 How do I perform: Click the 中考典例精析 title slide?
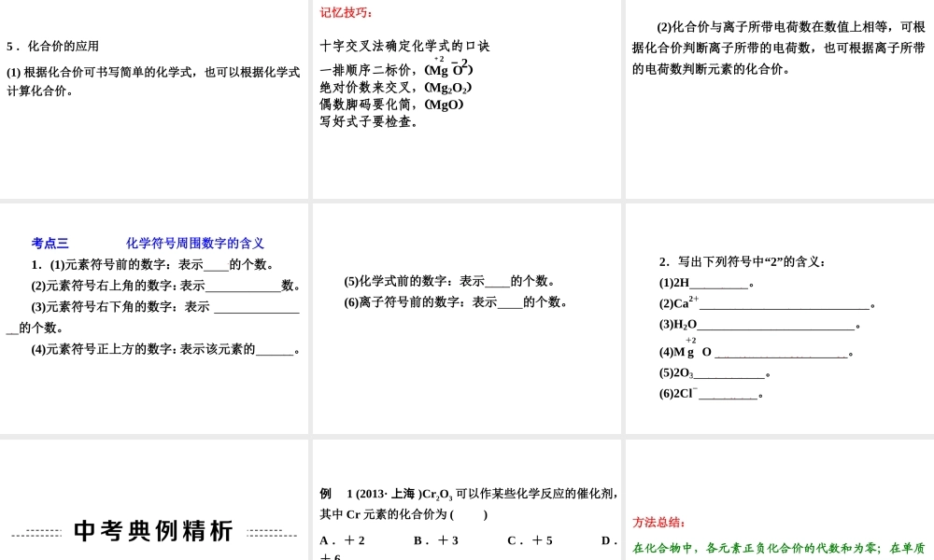[x=154, y=500]
